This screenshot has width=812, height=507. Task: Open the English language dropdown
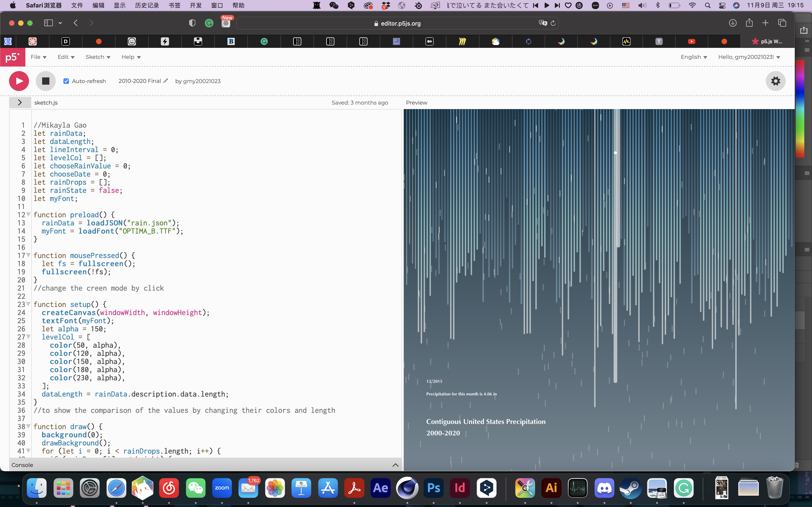coord(694,57)
